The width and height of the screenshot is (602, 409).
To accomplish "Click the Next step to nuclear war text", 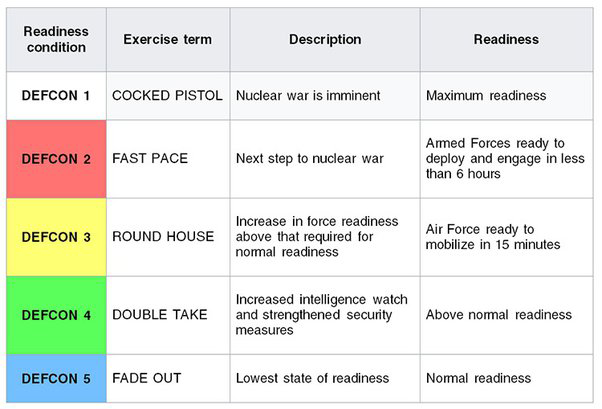I will (x=310, y=159).
